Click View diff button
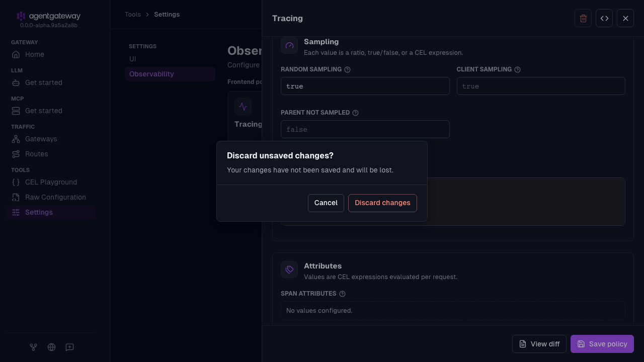Screen dimensions: 644x362 pyautogui.click(x=539, y=344)
